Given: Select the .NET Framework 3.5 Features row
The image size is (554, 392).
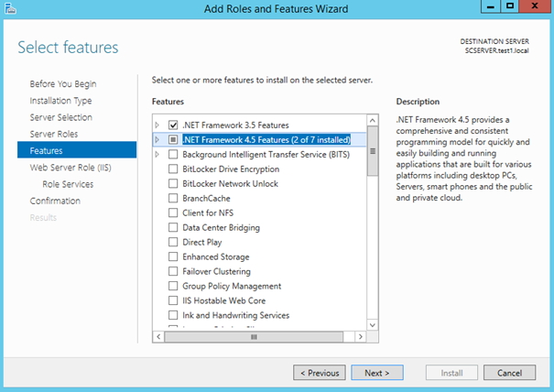Looking at the screenshot, I should (235, 125).
